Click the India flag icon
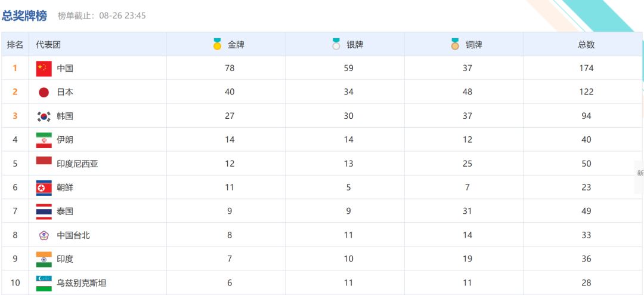This screenshot has height=295, width=644. (44, 259)
